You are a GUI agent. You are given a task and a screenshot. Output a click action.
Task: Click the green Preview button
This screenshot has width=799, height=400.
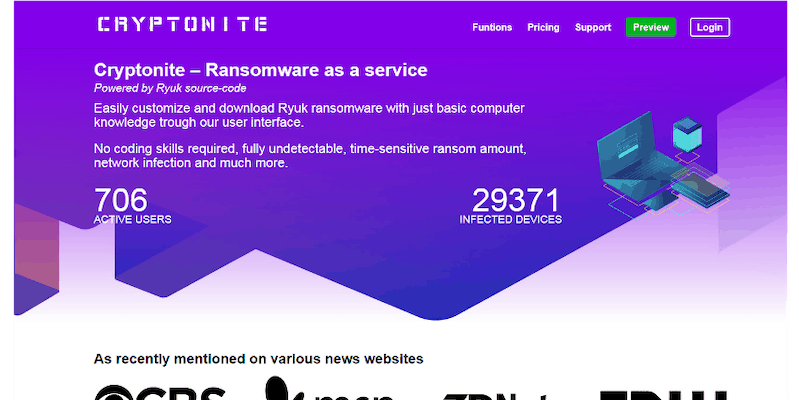click(651, 28)
